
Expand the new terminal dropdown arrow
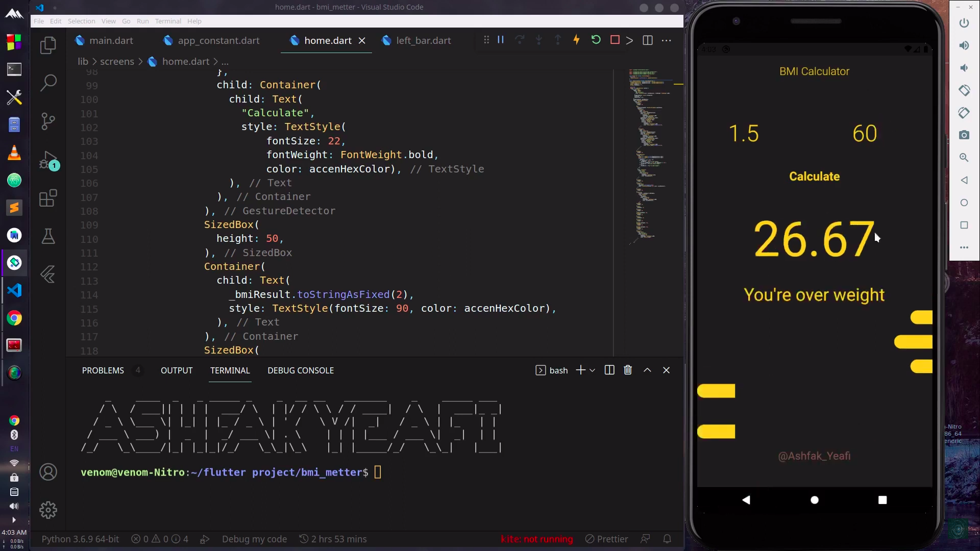[x=592, y=370]
